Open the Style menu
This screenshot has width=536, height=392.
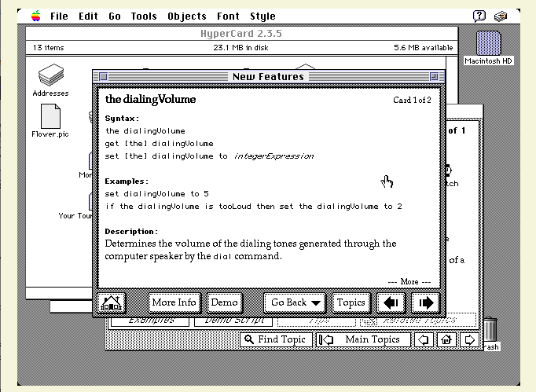[262, 16]
